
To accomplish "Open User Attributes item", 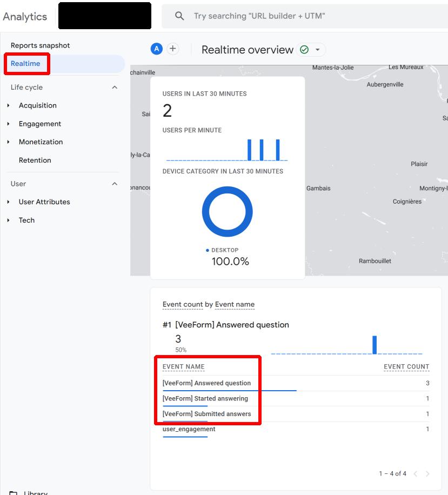I will tap(44, 202).
